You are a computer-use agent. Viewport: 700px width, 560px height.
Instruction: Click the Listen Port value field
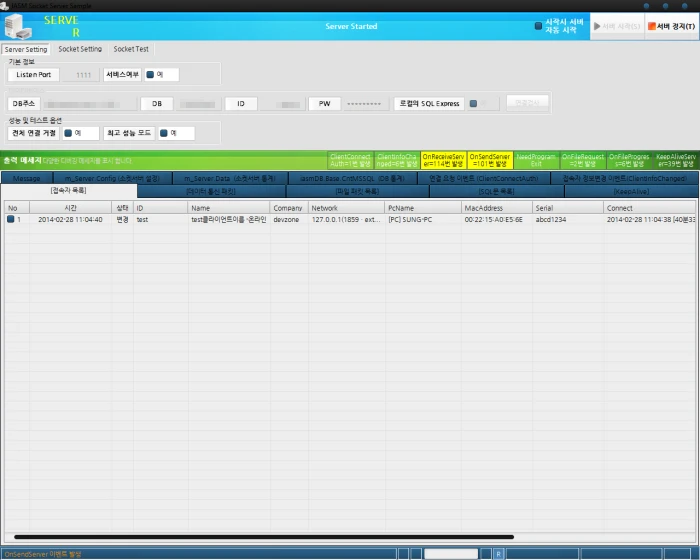coord(81,75)
